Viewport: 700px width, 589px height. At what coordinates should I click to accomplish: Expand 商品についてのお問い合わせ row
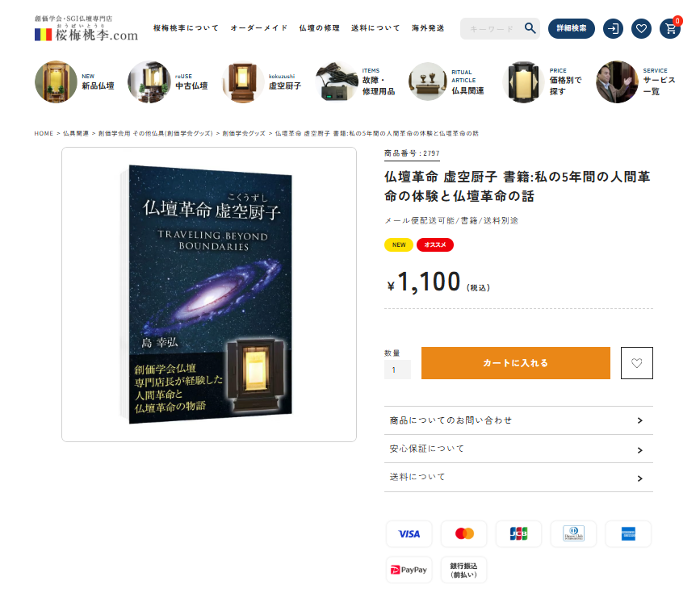tap(518, 420)
